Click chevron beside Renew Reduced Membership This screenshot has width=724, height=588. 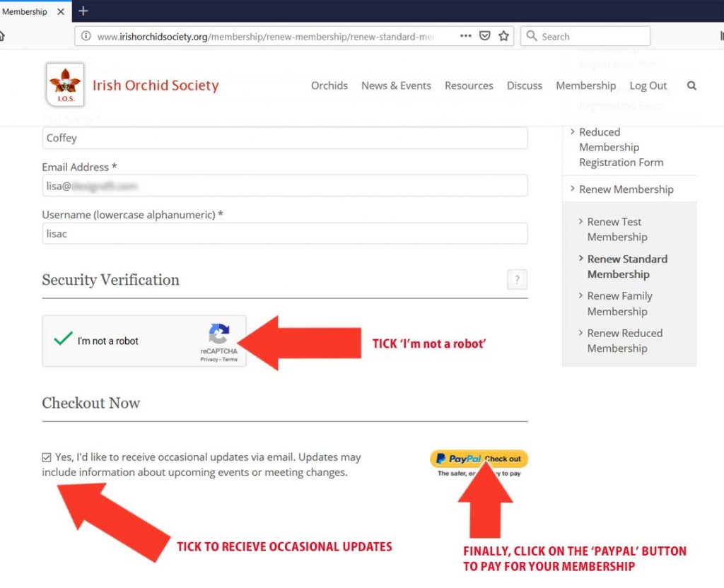[x=581, y=332]
